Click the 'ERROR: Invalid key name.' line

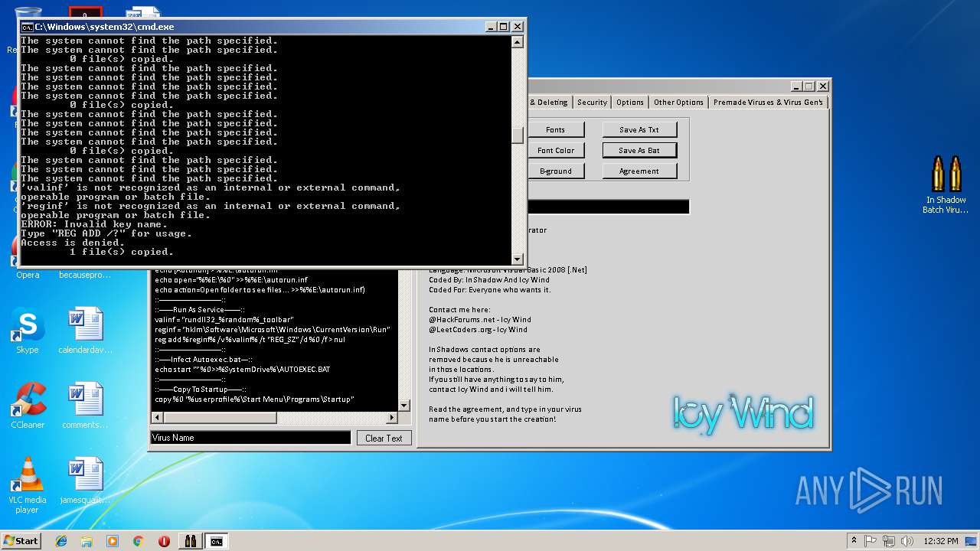94,224
